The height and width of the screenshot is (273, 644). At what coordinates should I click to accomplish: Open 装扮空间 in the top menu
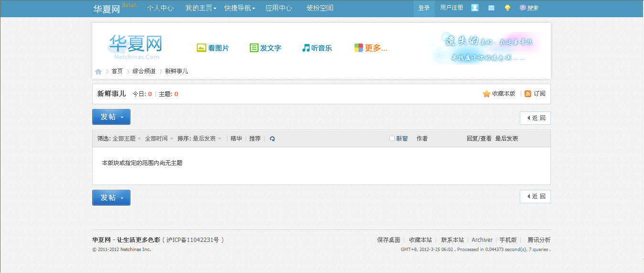(x=320, y=8)
